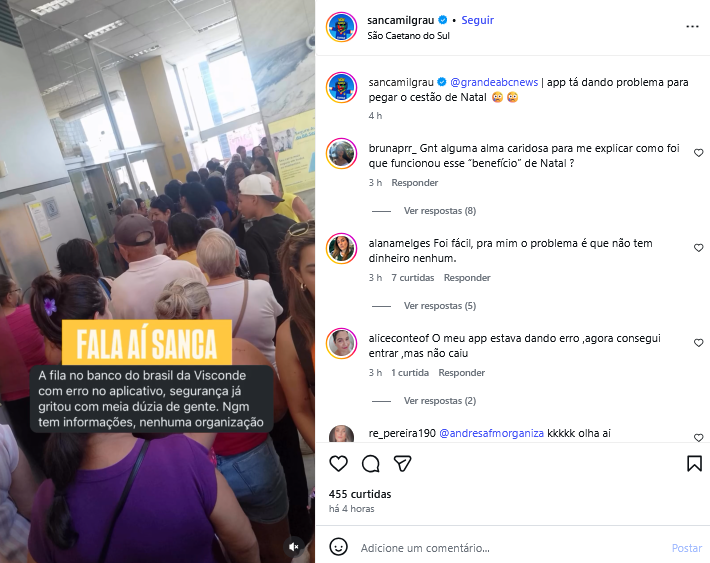Open the emoji picker smiley icon

(x=338, y=547)
